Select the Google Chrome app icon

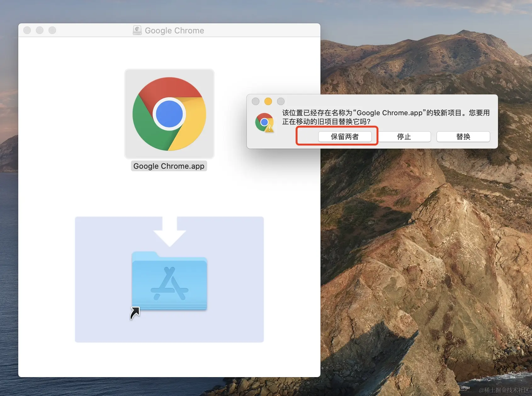169,114
